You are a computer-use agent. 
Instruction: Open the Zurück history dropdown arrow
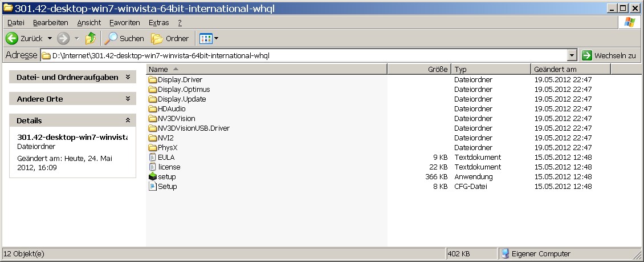pos(50,39)
